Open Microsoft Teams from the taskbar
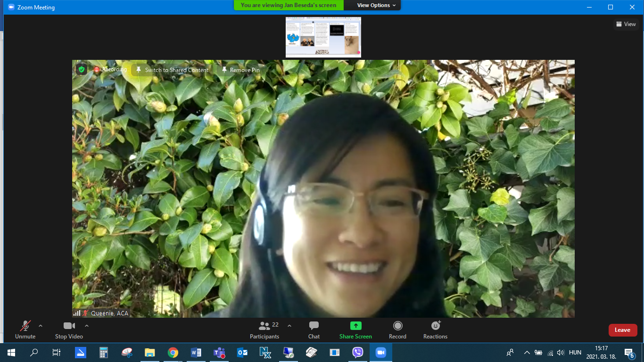 [219, 353]
